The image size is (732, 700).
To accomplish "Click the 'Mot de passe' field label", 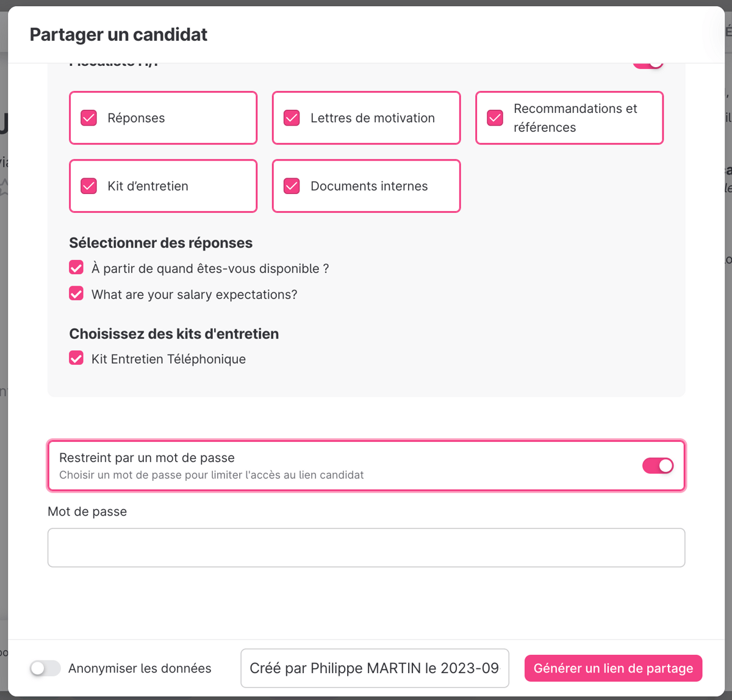I will tap(87, 511).
